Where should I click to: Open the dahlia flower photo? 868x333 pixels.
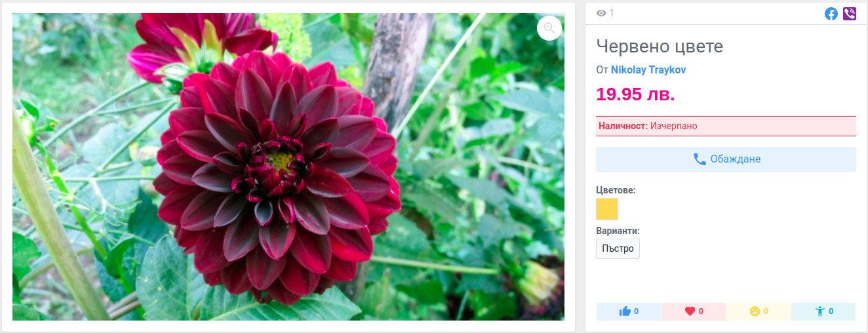click(288, 167)
